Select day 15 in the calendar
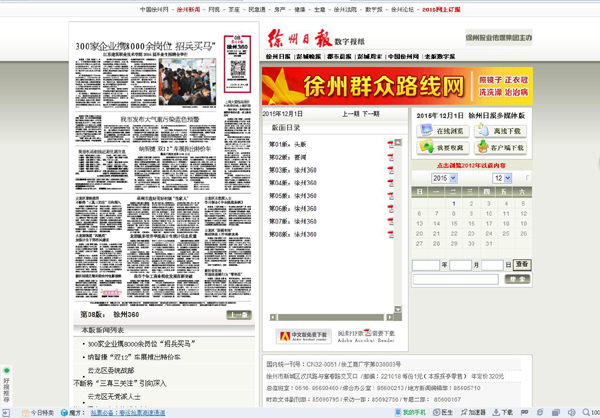 point(469,223)
